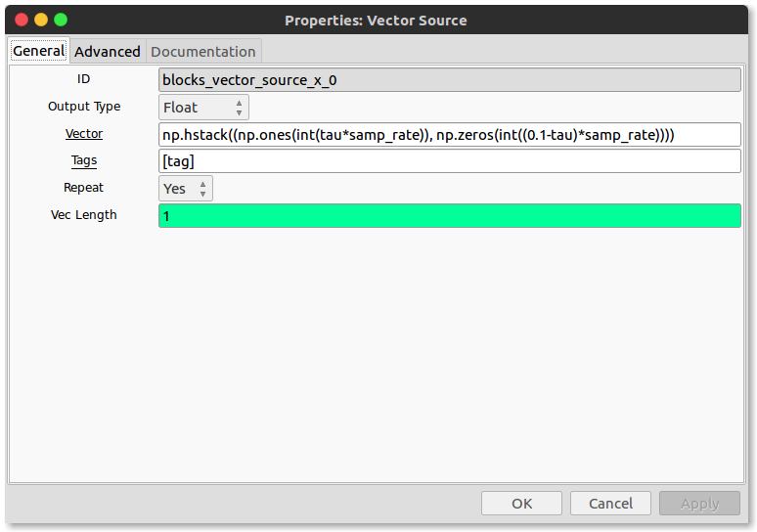Viewport: 757px width, 532px height.
Task: Click the OK button
Action: point(521,504)
